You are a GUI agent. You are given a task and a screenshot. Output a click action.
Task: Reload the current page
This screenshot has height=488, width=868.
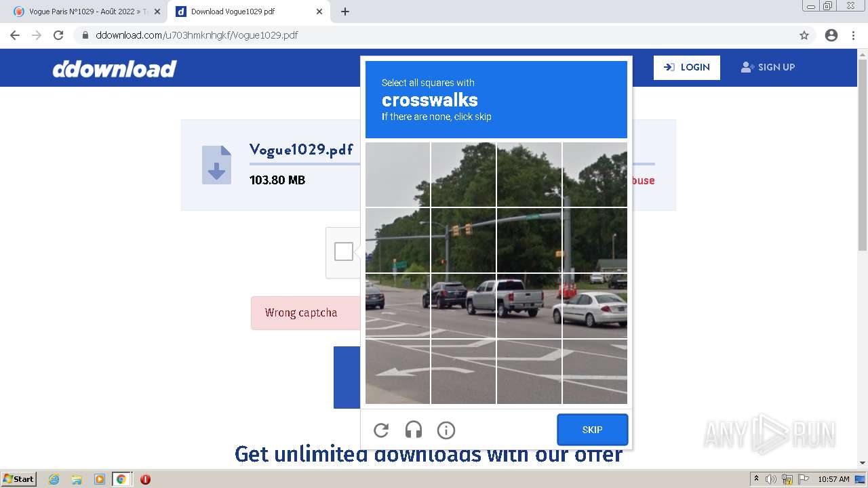coord(58,35)
